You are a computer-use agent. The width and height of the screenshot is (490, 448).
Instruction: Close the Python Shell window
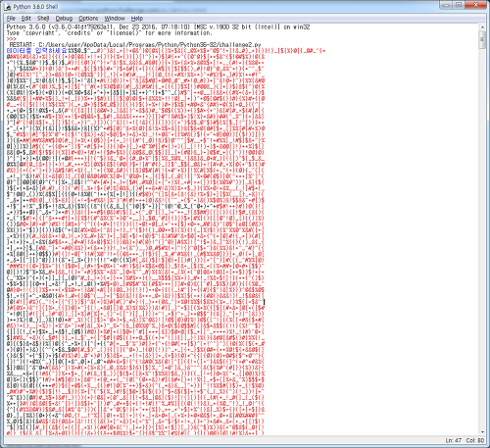pyautogui.click(x=476, y=5)
